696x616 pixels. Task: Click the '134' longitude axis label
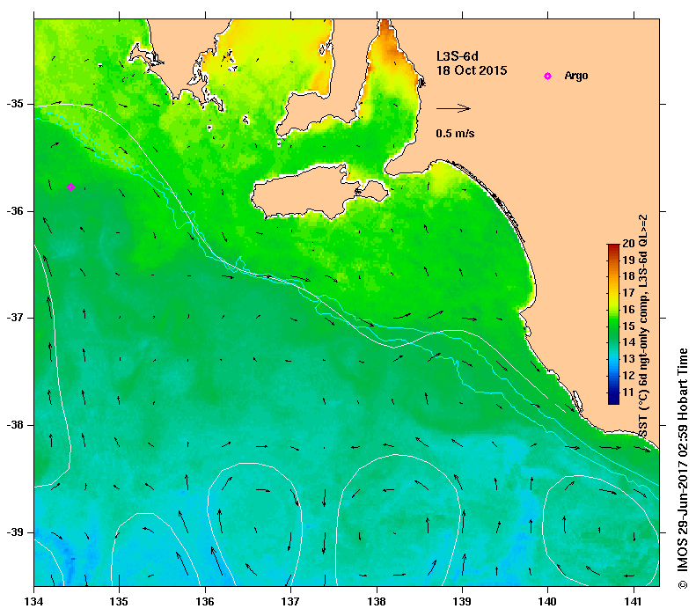click(x=33, y=602)
